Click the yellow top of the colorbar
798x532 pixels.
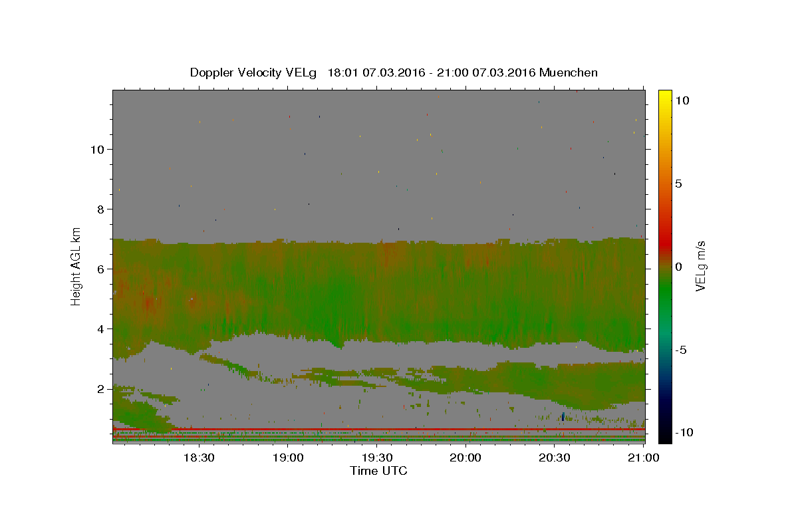(665, 94)
